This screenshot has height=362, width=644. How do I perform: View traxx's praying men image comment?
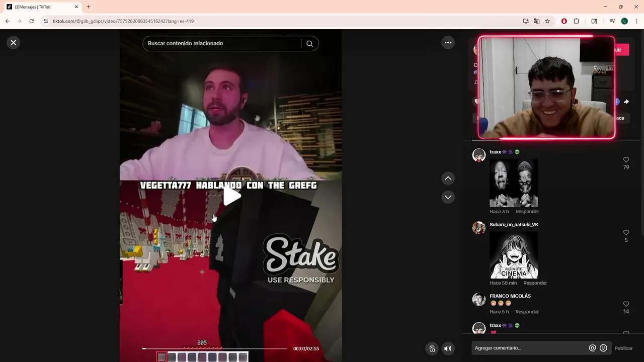click(x=514, y=183)
